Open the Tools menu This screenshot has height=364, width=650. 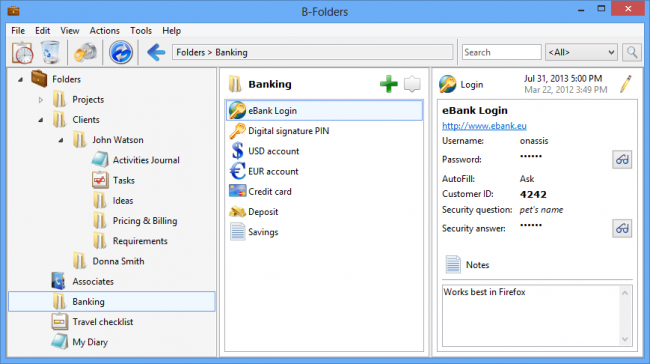(141, 31)
